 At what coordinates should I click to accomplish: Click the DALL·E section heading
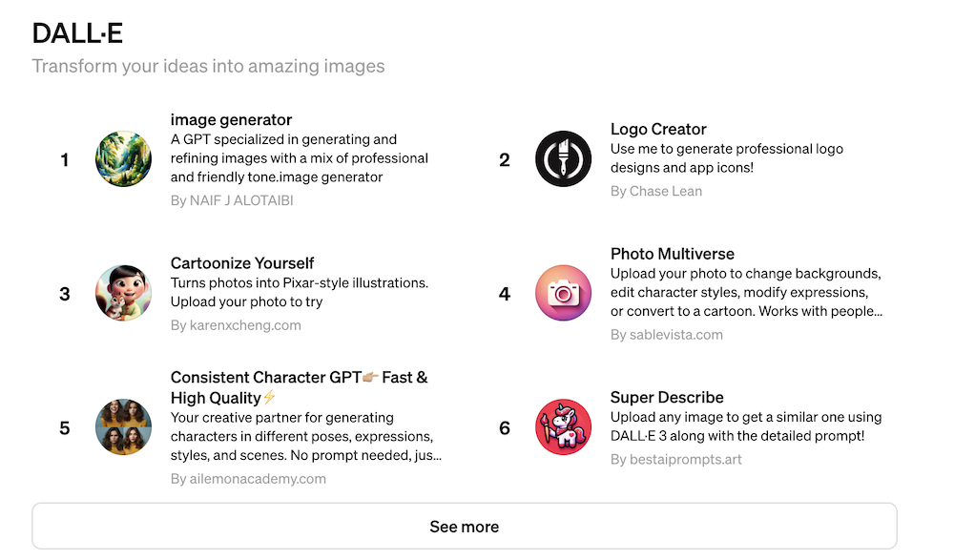point(77,33)
